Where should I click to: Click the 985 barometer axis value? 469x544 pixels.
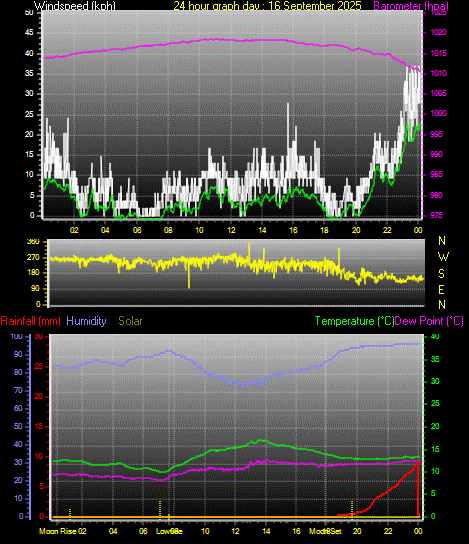436,175
